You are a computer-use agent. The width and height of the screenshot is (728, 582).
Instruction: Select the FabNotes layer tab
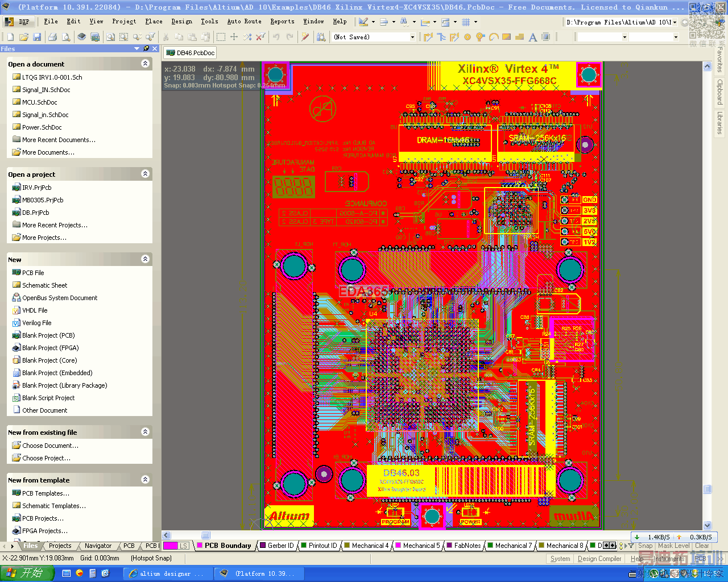464,546
